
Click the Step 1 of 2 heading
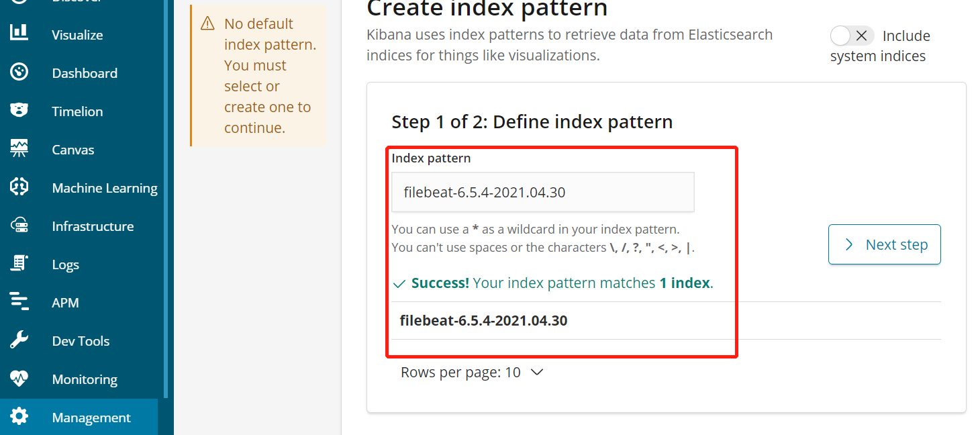[532, 122]
